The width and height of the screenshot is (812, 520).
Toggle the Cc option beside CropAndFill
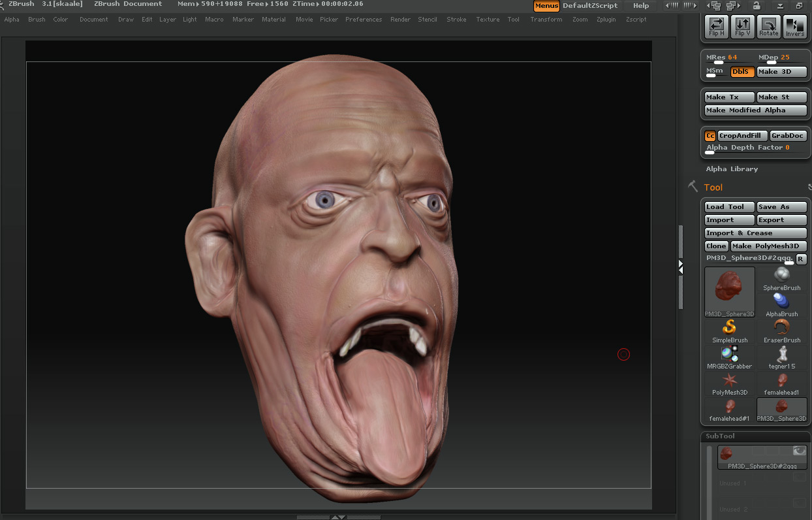(710, 136)
